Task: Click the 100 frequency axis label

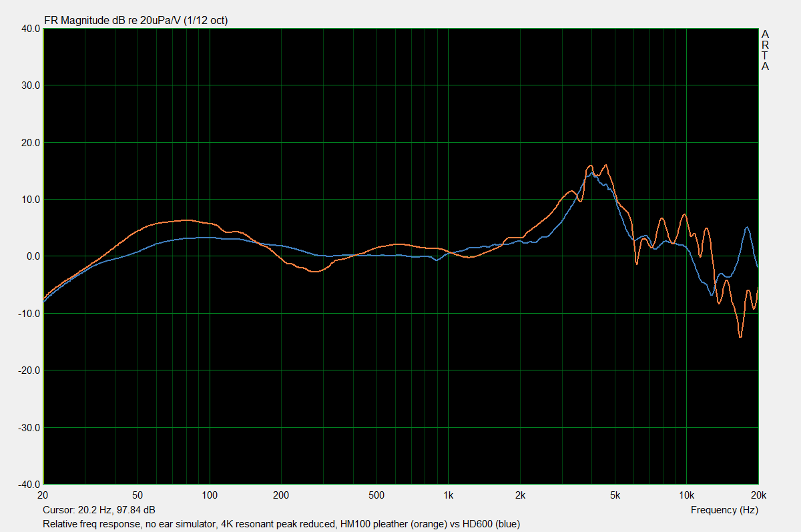Action: [210, 495]
